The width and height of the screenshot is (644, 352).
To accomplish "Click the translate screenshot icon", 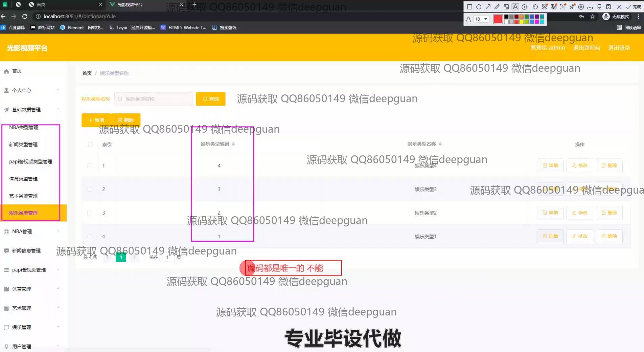I will point(554,7).
